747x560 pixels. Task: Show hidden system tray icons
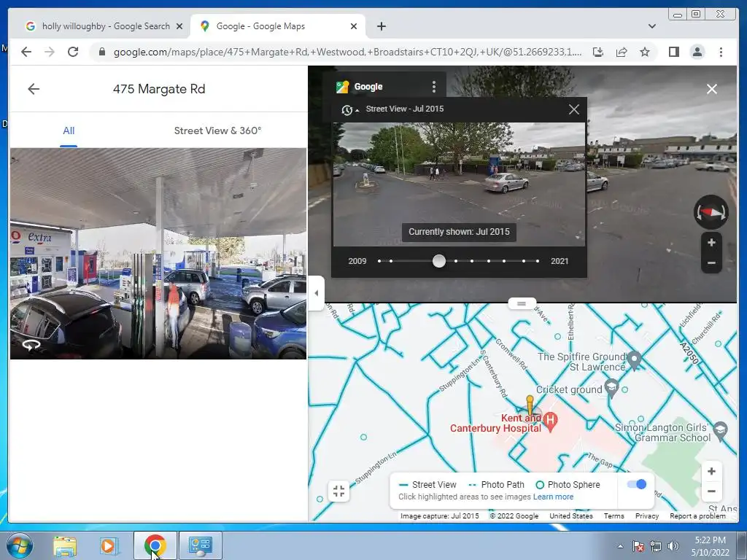[620, 546]
